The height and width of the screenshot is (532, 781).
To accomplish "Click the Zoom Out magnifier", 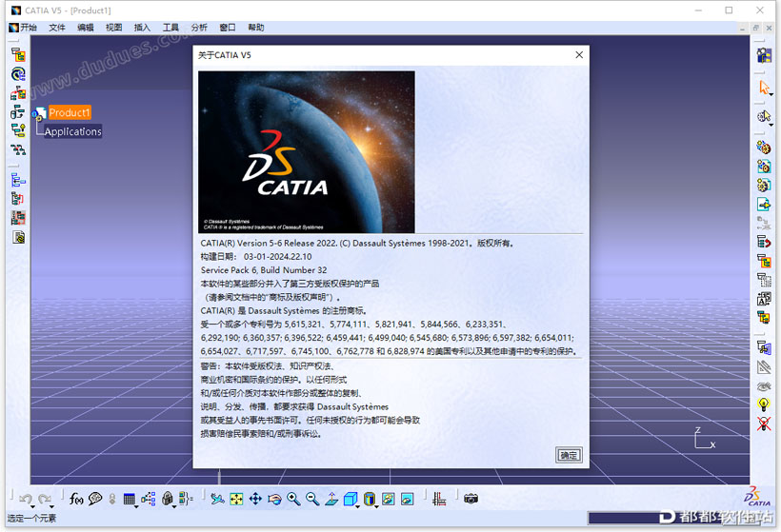I will (x=312, y=499).
